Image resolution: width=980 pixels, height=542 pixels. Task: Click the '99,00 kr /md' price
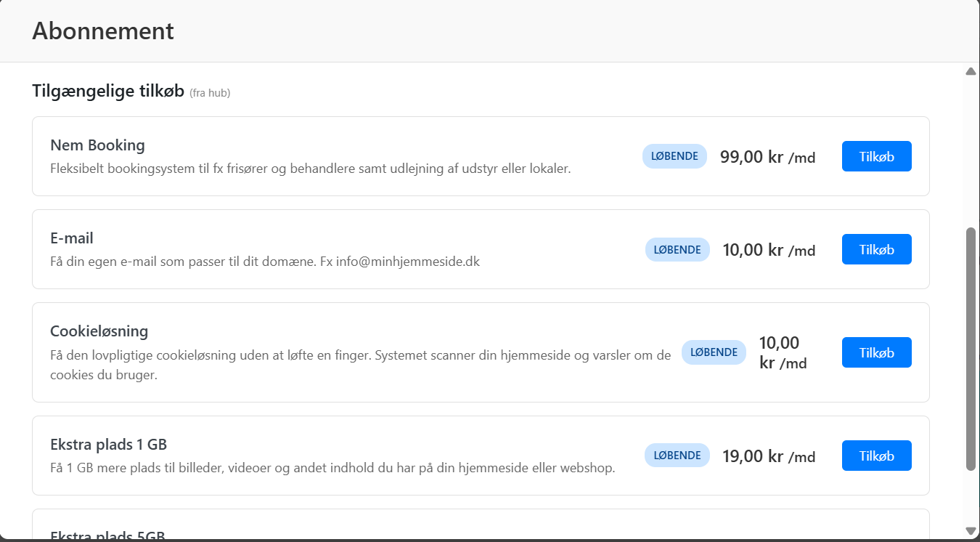[x=768, y=157]
